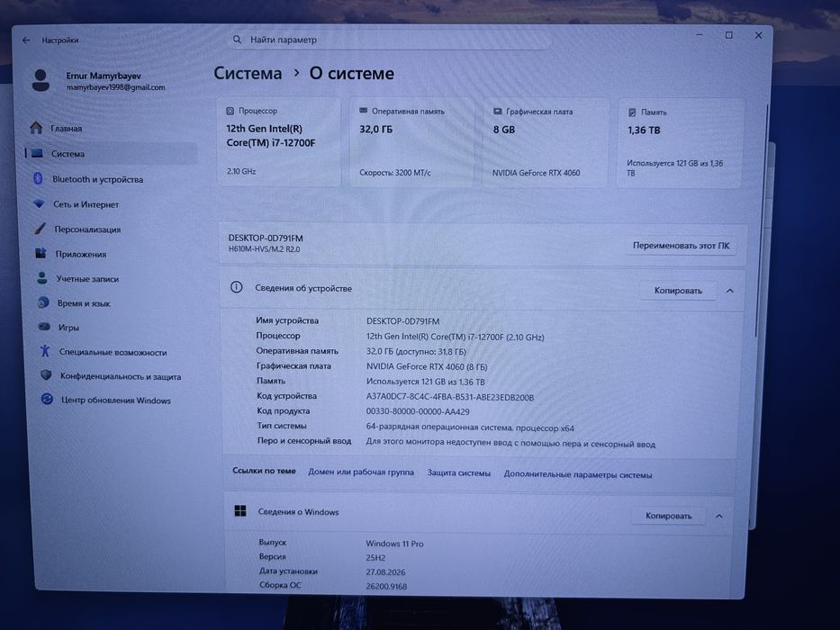Click the Найти параметр search field
840x630 pixels.
pyautogui.click(x=390, y=40)
